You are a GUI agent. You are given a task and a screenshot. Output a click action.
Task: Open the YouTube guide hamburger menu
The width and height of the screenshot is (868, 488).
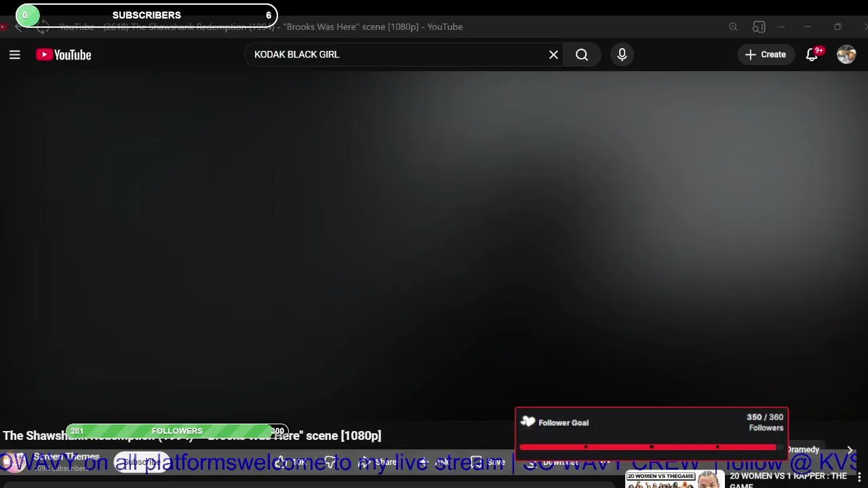coord(14,55)
